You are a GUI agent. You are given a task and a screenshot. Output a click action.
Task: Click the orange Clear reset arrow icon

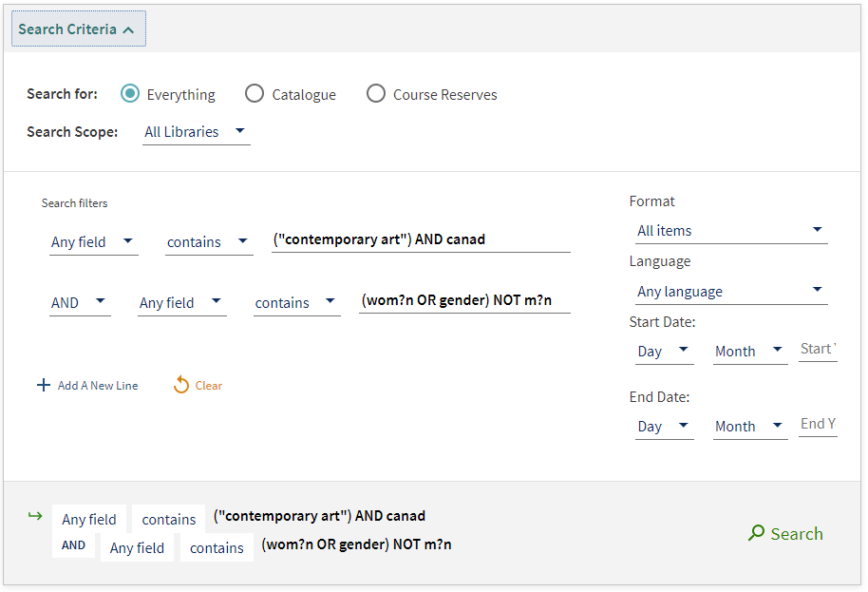click(x=181, y=384)
